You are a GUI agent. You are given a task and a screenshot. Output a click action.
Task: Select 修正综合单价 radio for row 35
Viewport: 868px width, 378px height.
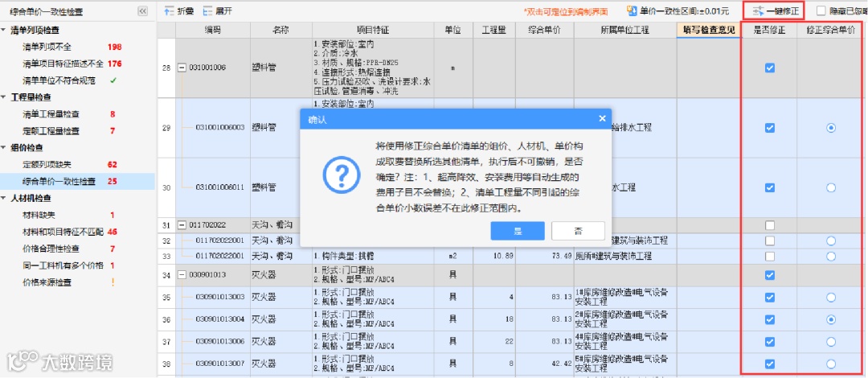[x=830, y=298]
